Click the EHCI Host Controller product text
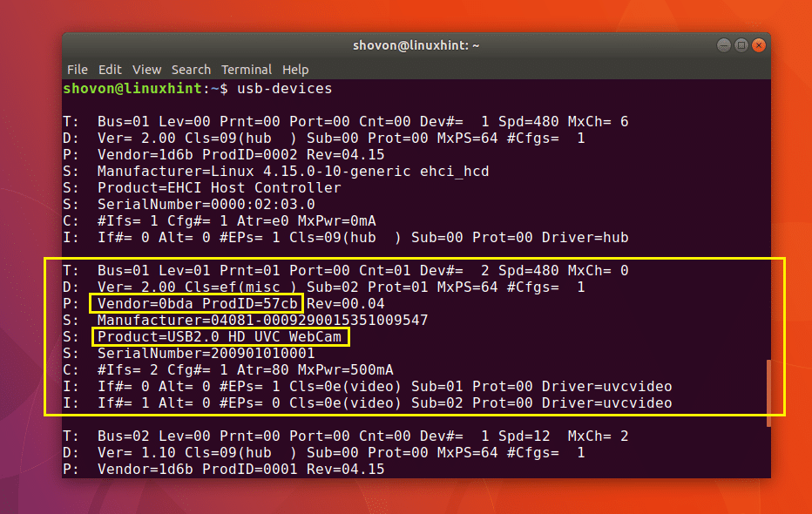This screenshot has width=812, height=514. coord(234,187)
